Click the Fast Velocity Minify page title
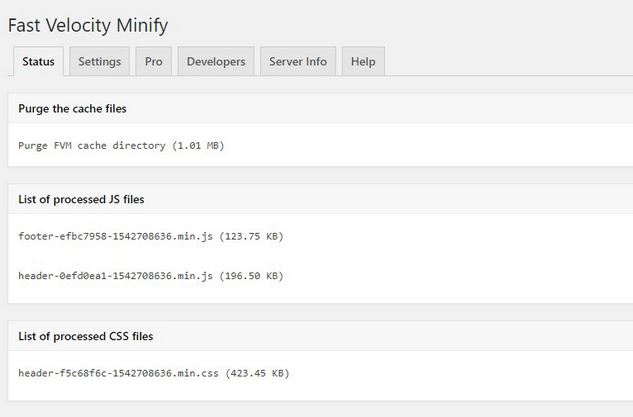The image size is (633, 417). 88,25
